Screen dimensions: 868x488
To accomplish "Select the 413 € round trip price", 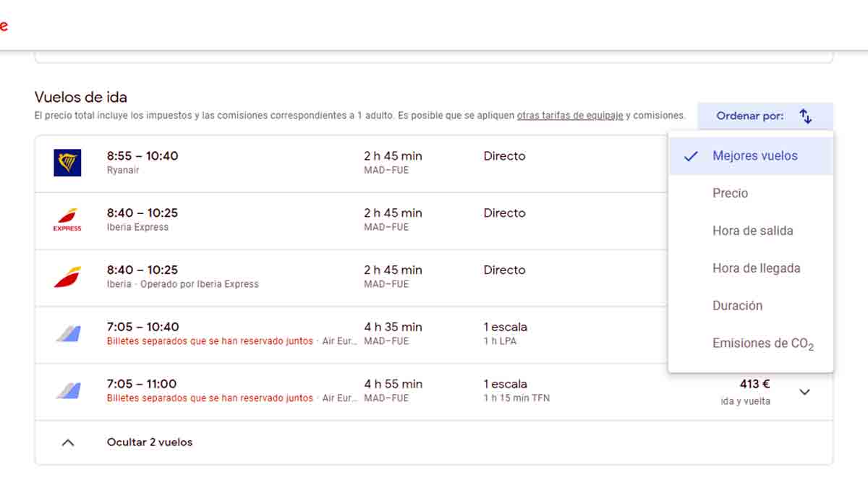I will [754, 385].
